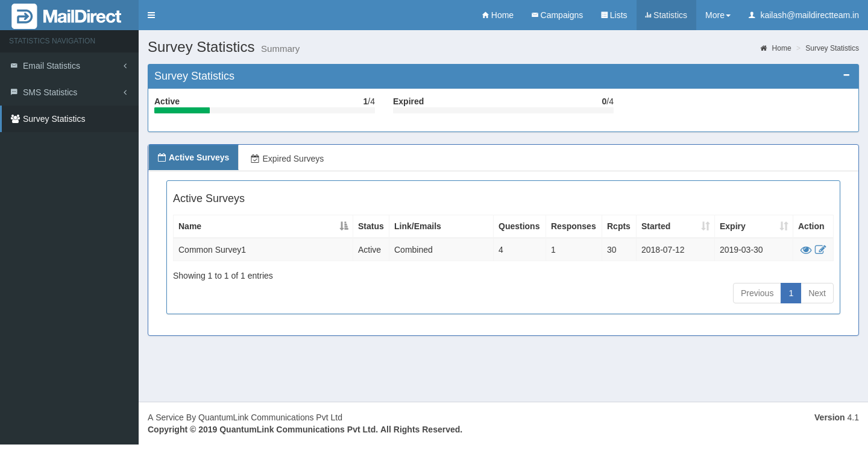Switch to Expired Surveys tab

click(288, 159)
